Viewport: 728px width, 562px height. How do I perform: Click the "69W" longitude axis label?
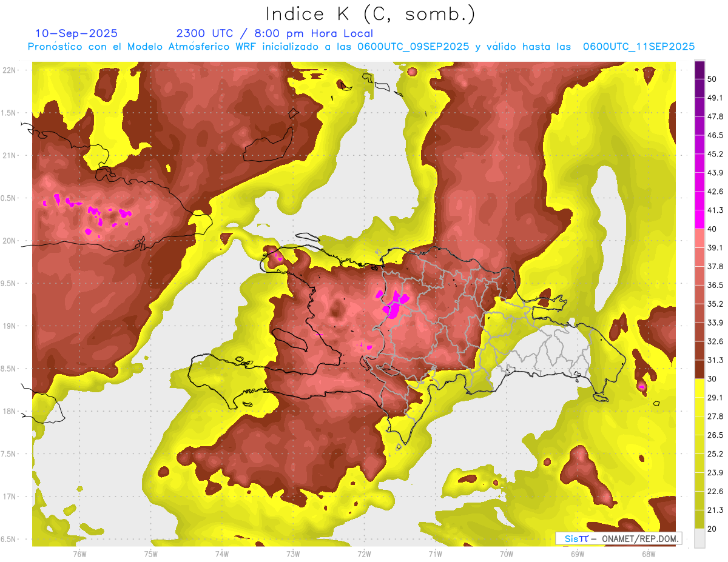(x=578, y=554)
